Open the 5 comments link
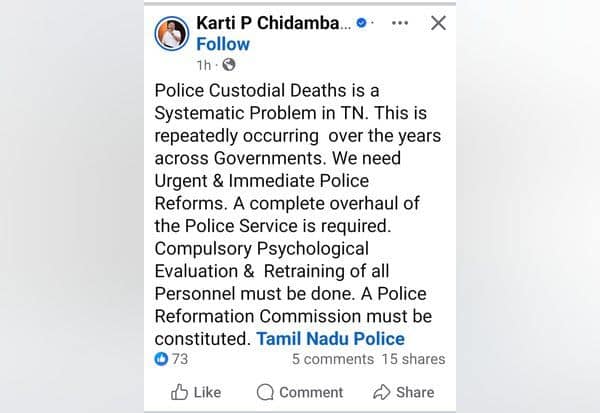Viewport: 600px width, 413px height. pos(333,359)
